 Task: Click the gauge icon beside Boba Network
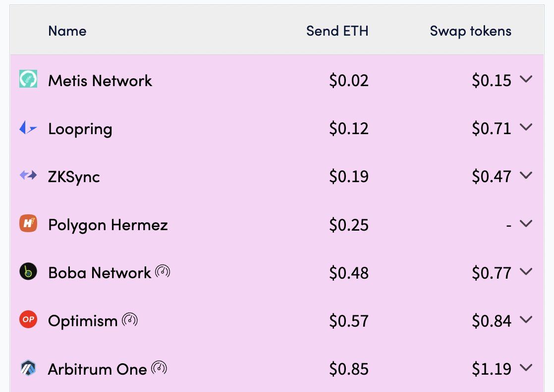[x=163, y=271]
